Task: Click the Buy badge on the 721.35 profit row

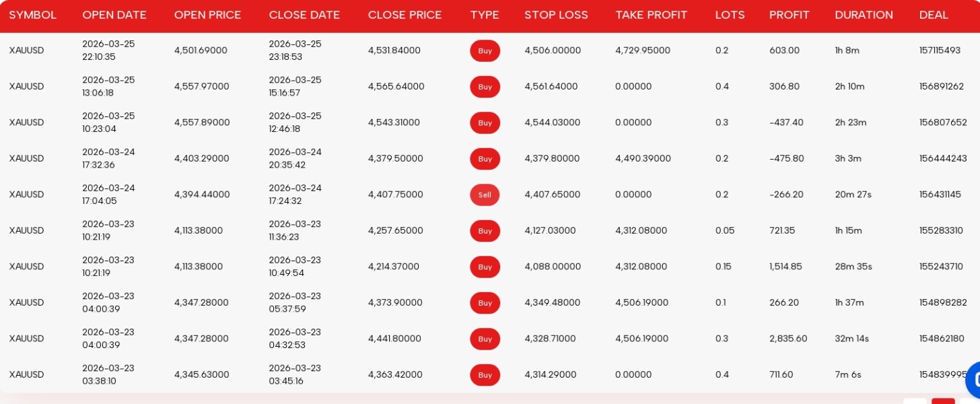Action: coord(485,231)
